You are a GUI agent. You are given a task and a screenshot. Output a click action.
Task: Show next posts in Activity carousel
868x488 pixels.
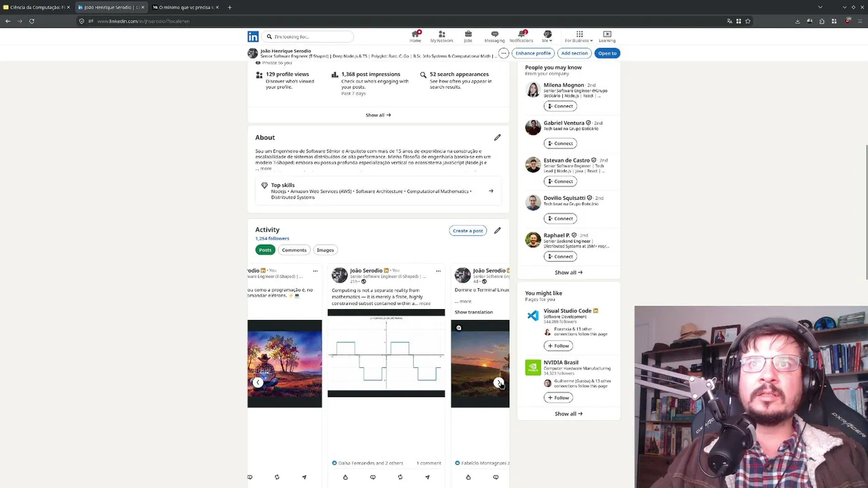pyautogui.click(x=498, y=383)
